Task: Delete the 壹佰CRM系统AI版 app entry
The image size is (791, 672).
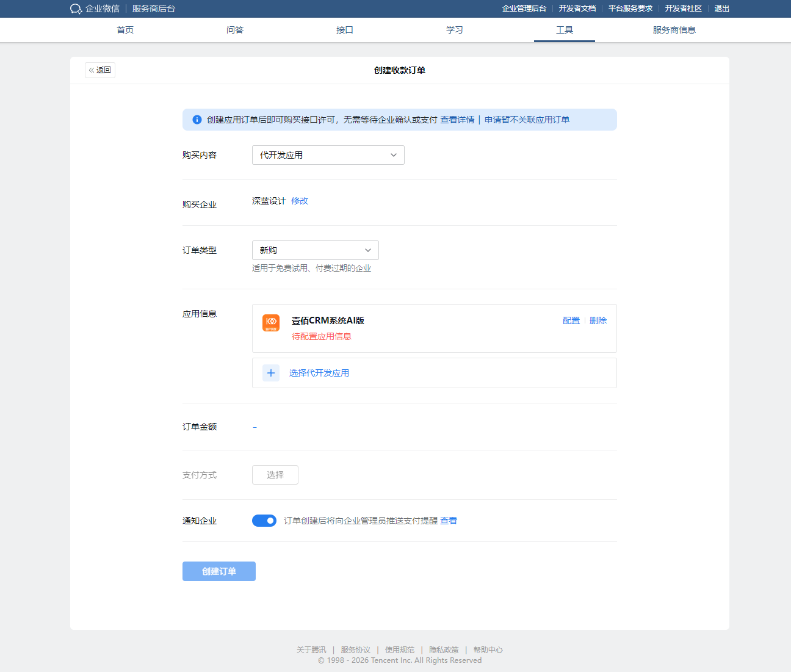Action: coord(598,320)
